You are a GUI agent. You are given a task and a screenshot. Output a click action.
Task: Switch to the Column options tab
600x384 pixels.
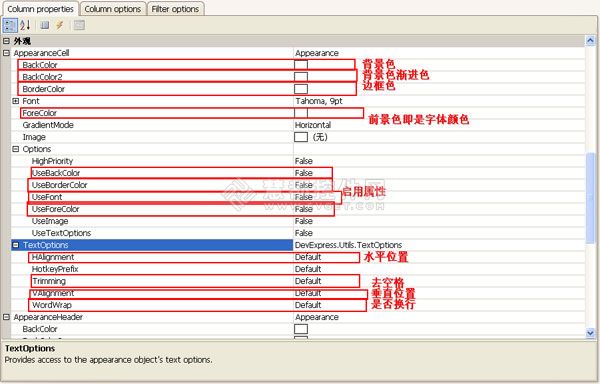click(112, 9)
